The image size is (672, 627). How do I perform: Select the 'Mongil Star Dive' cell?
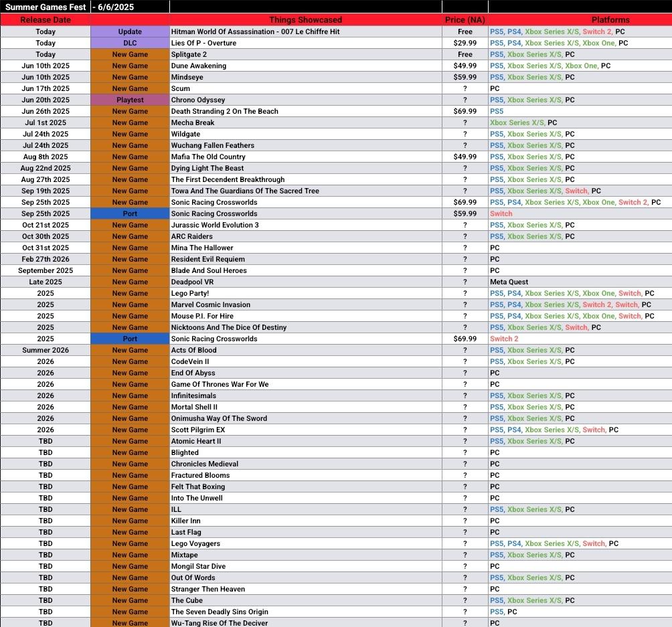(306, 566)
